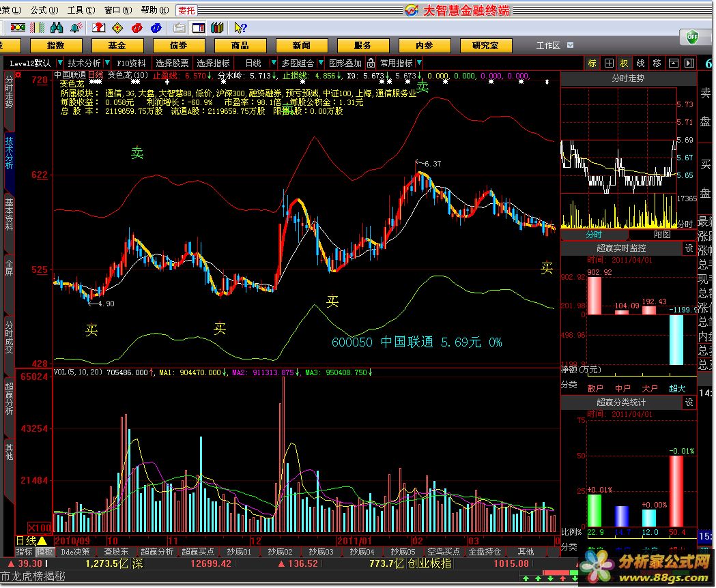Select 模板 mode at bottom left
This screenshot has height=588, width=716.
pyautogui.click(x=45, y=551)
